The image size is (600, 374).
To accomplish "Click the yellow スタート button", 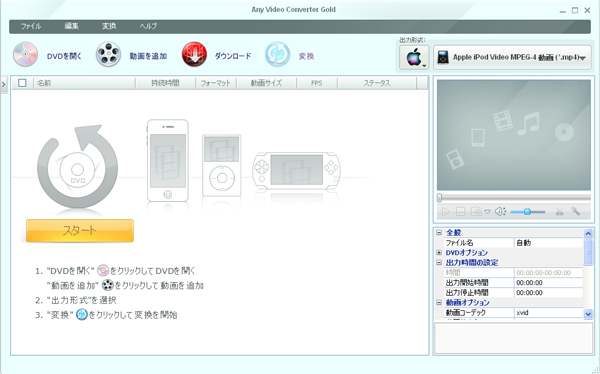I will click(80, 230).
